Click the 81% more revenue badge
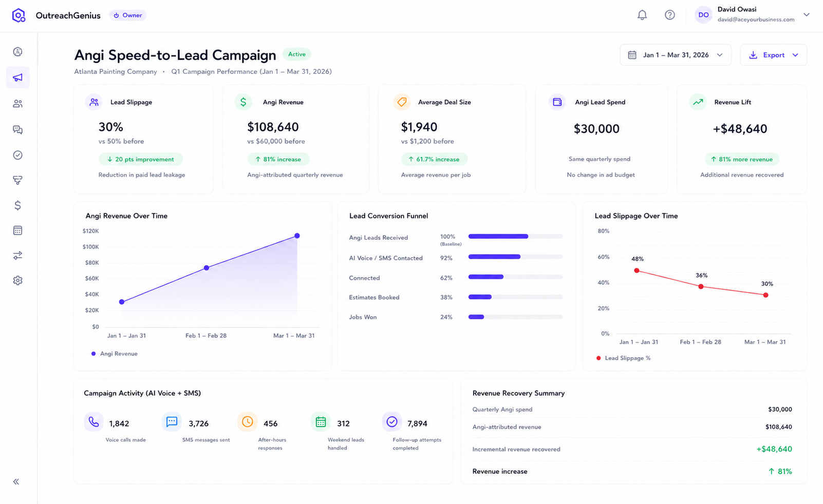 (742, 160)
